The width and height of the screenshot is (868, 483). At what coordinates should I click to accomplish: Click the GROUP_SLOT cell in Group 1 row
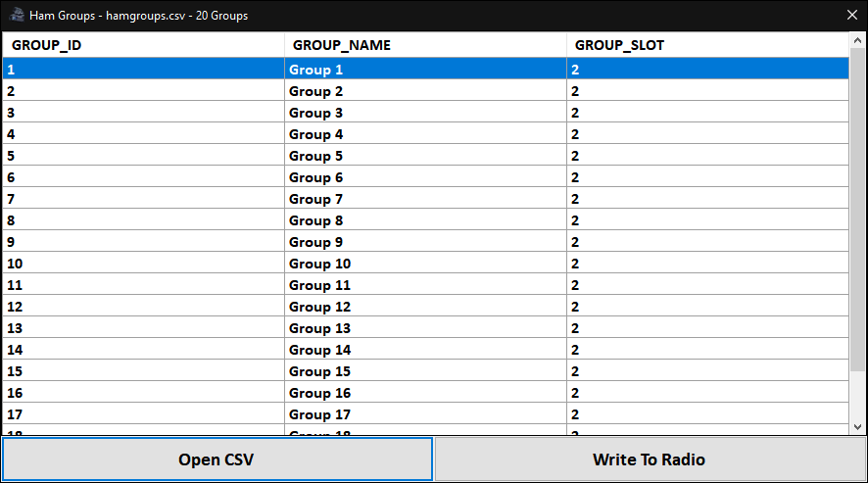(x=708, y=70)
